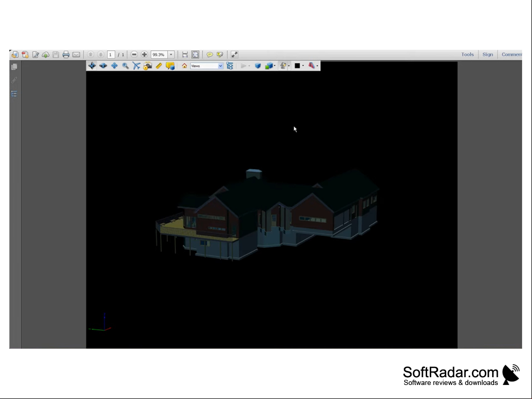The image size is (532, 399).
Task: Click the Play animation button
Action: click(243, 66)
